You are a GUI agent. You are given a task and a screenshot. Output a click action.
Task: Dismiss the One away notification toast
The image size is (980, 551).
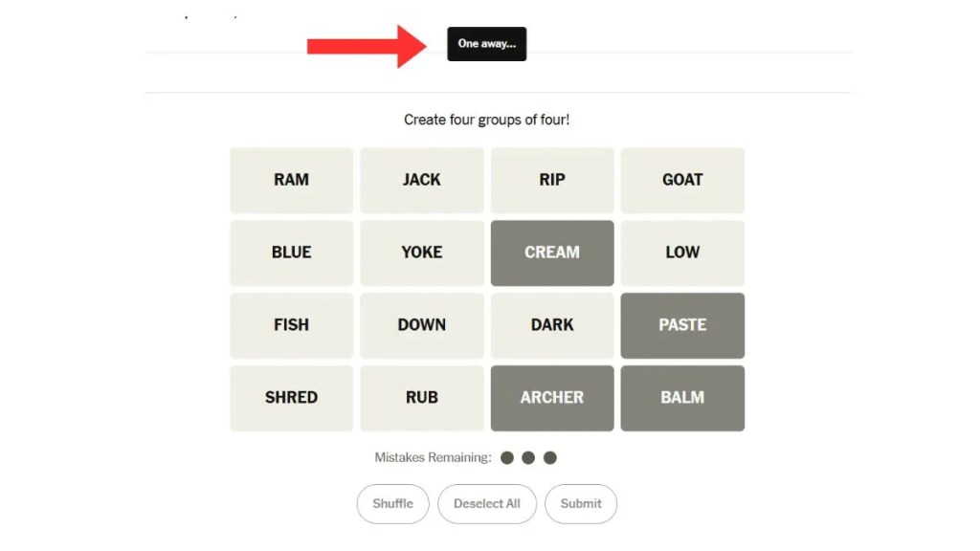486,43
